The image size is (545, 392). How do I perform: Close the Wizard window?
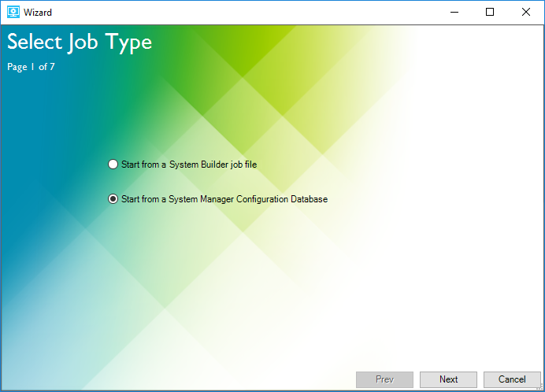[x=526, y=12]
